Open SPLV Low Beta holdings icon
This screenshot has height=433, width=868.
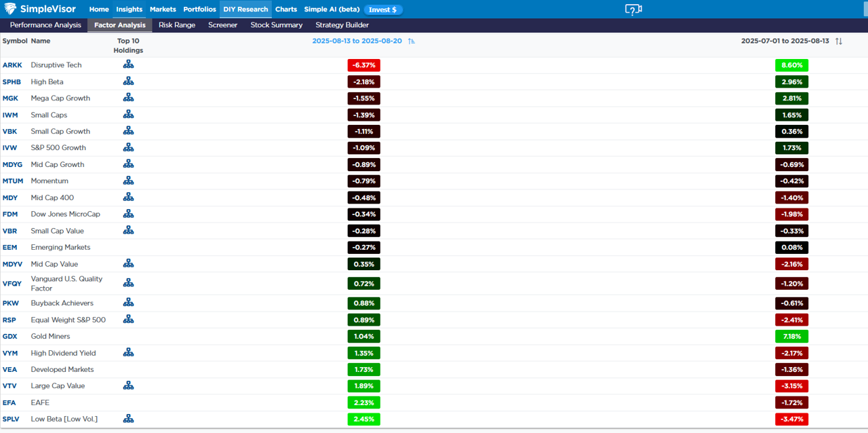(128, 419)
